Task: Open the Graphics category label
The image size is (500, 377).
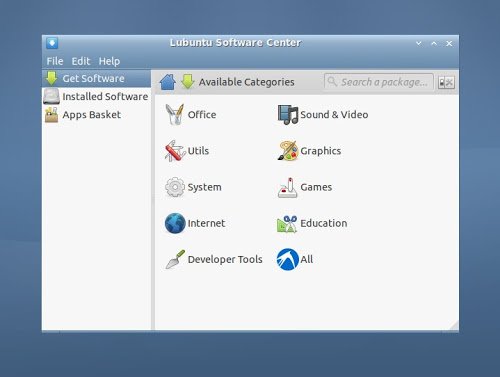Action: (321, 151)
